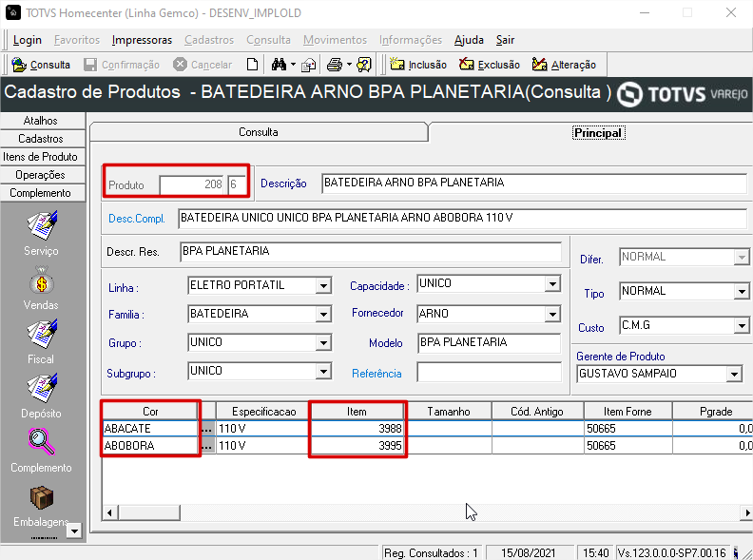
Task: Click the Atalhos sidebar button
Action: pyautogui.click(x=43, y=121)
